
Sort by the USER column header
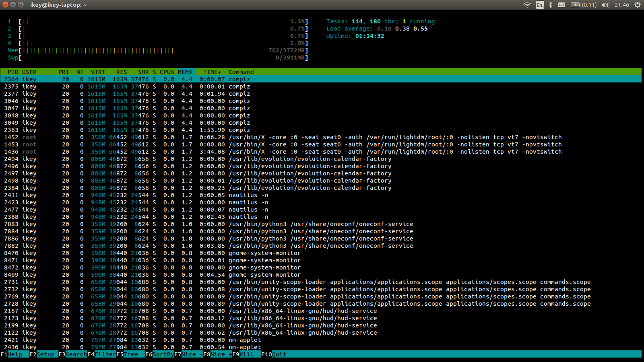[x=29, y=72]
